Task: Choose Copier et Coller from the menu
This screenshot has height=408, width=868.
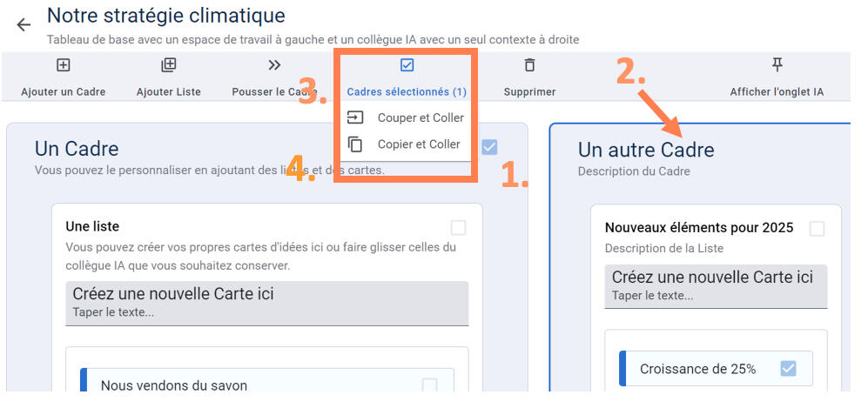Action: [x=419, y=144]
